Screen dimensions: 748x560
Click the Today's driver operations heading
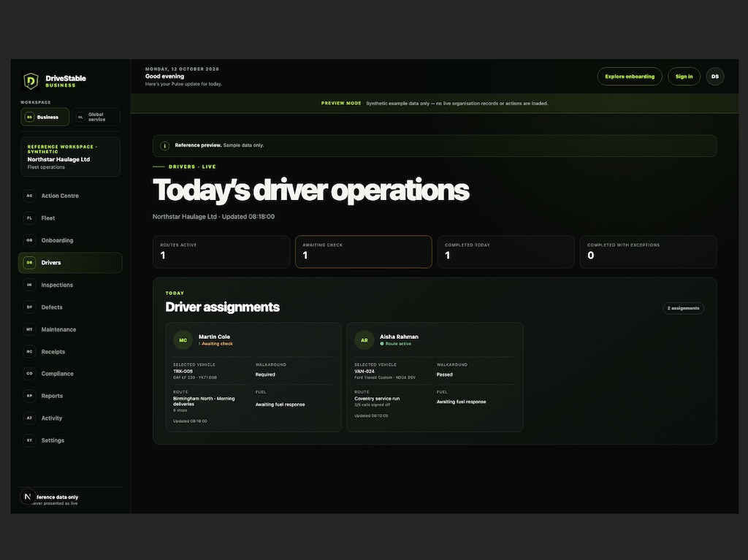click(310, 191)
